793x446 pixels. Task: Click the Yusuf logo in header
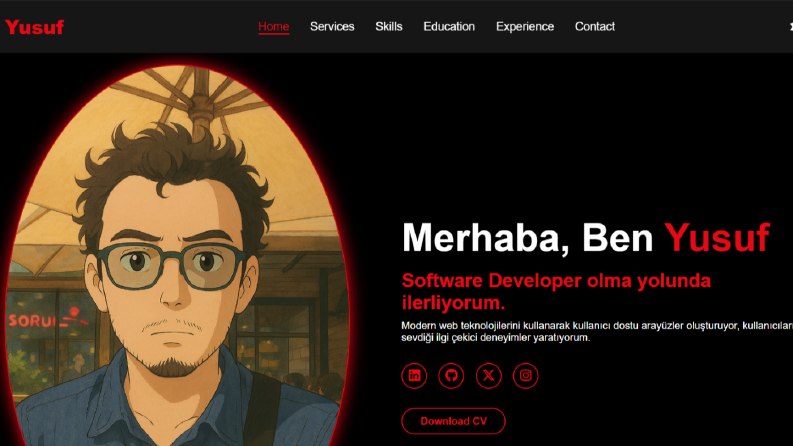tap(34, 27)
